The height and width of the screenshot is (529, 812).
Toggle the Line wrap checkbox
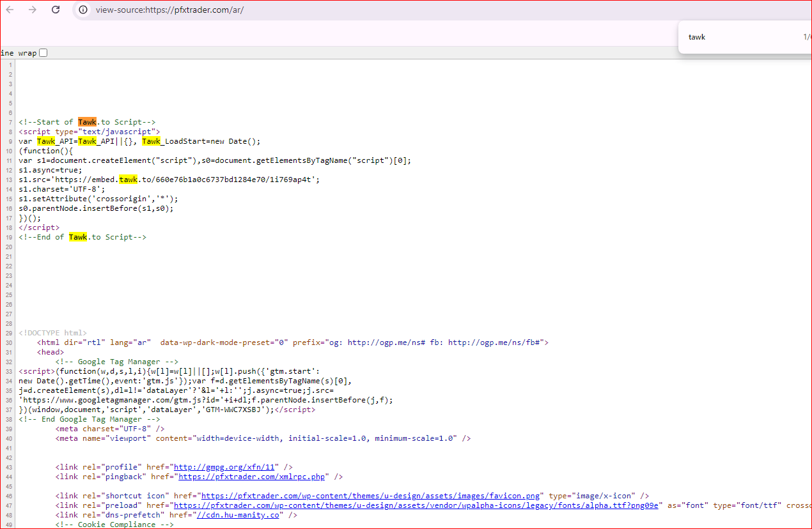[43, 53]
